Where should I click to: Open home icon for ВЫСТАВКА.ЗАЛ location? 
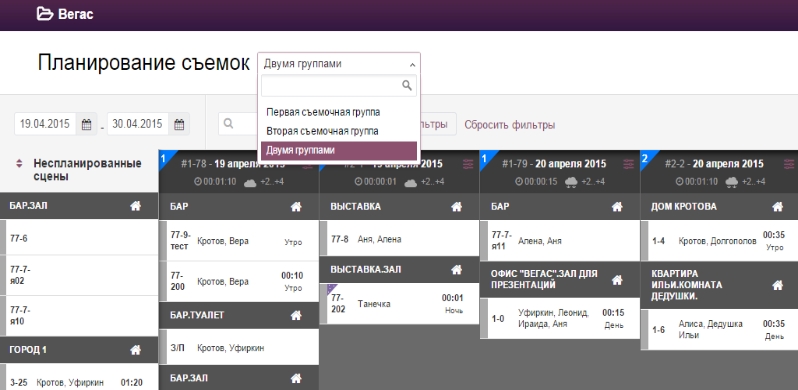(x=457, y=270)
